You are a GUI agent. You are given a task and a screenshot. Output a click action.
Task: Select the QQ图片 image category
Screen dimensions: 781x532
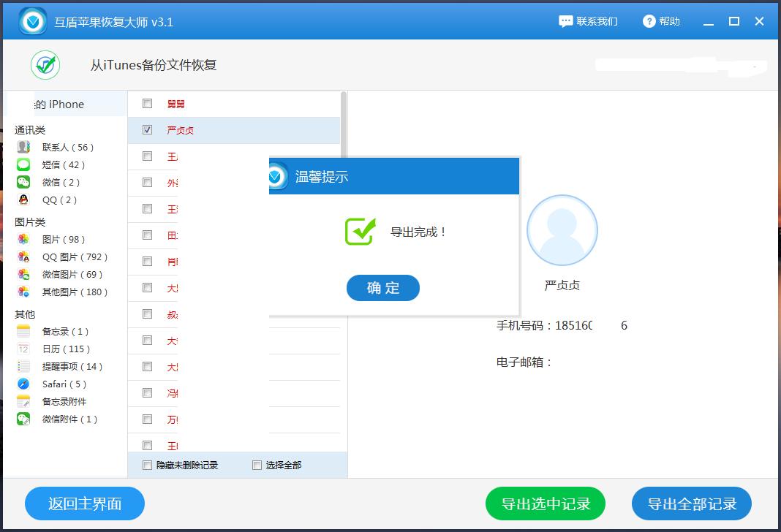point(22,256)
